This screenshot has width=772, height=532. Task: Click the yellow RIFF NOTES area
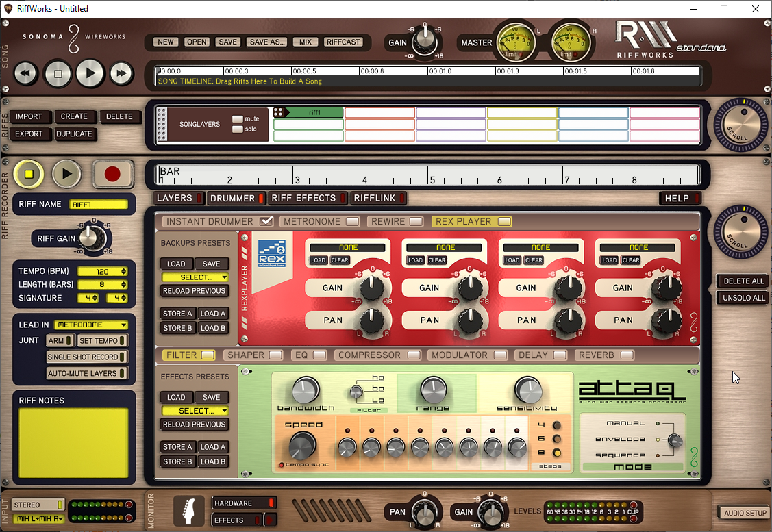[x=73, y=443]
